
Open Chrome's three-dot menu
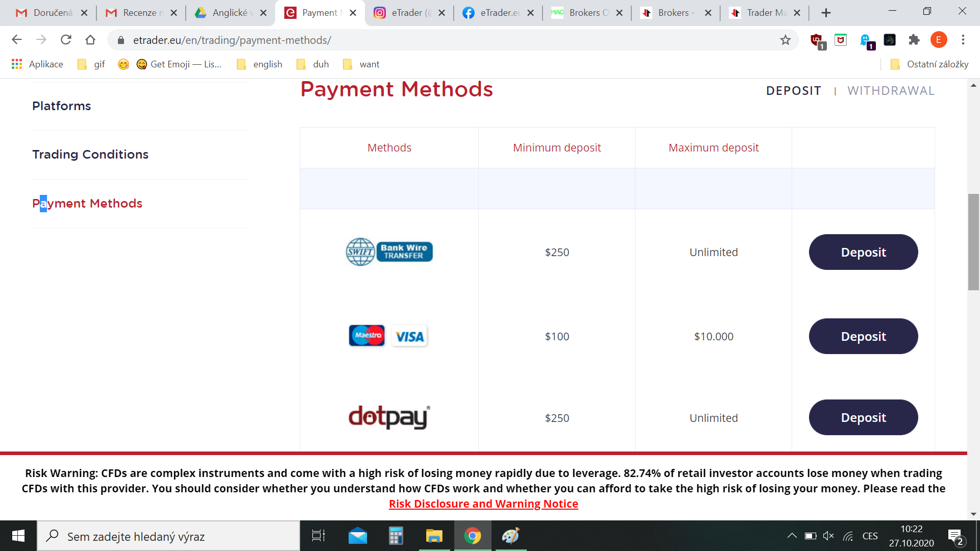[x=963, y=40]
